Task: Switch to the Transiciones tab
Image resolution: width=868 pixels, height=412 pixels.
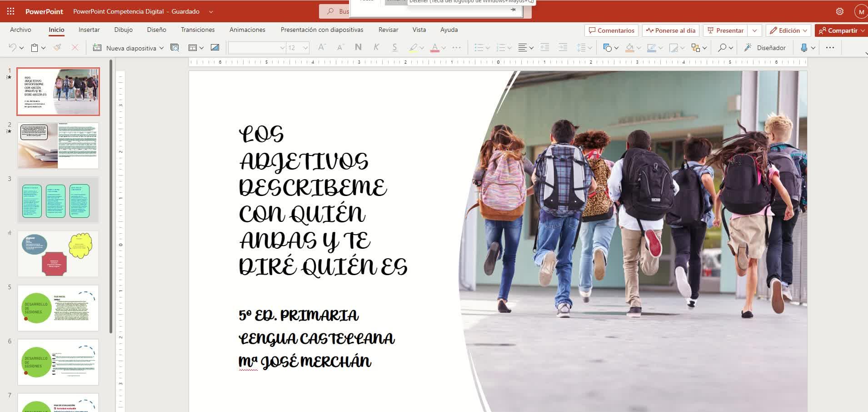Action: coord(198,30)
